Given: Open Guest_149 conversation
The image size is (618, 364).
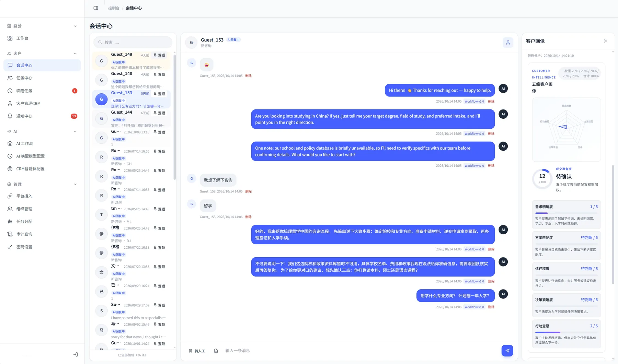Looking at the screenshot, I should tap(131, 61).
